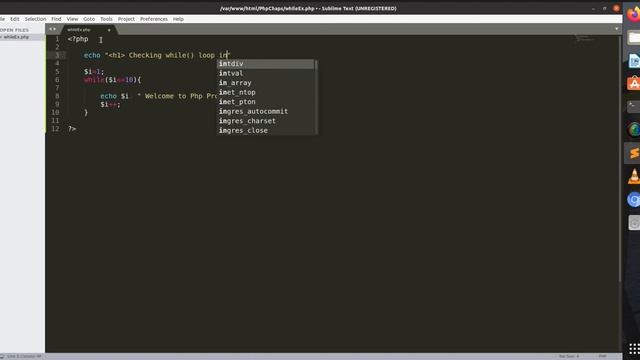Open the tab list dropdown arrow
Image resolution: width=640 pixels, height=360 pixels.
[616, 29]
